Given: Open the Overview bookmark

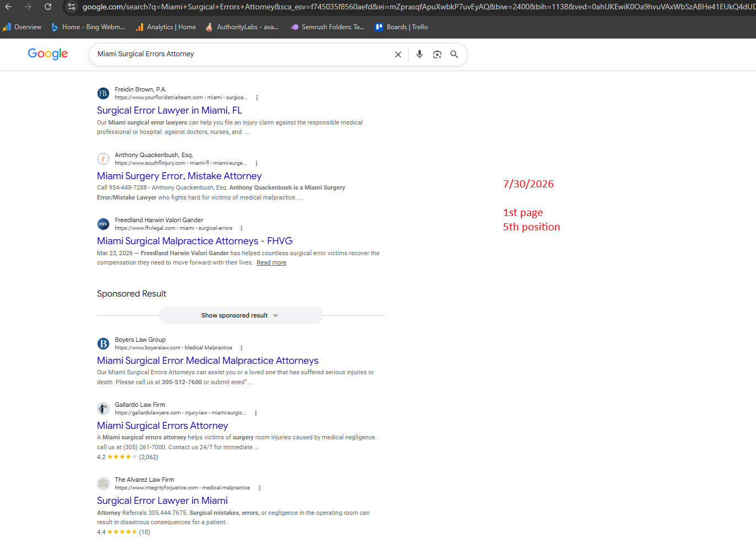Looking at the screenshot, I should tap(22, 27).
